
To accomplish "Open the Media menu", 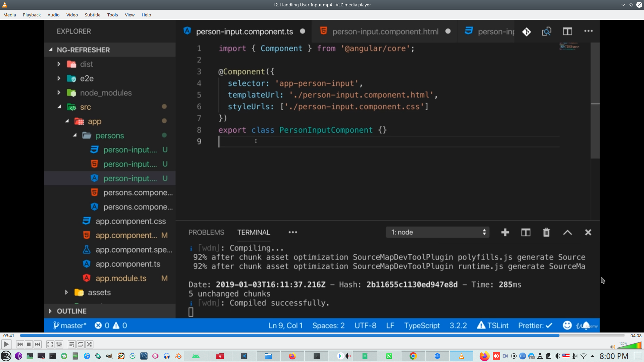I will [10, 15].
